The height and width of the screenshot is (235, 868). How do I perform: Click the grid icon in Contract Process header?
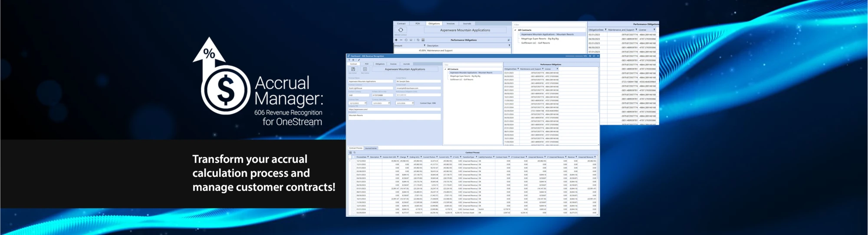pos(351,152)
